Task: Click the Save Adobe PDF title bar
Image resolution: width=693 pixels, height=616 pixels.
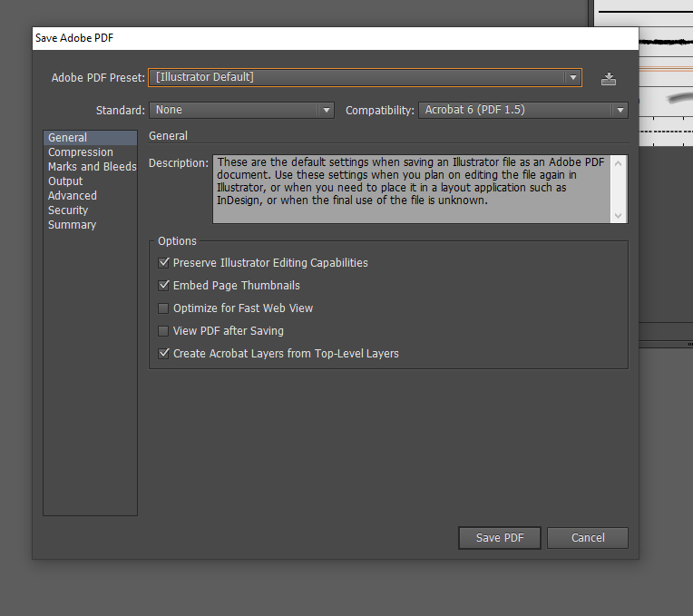Action: [336, 38]
